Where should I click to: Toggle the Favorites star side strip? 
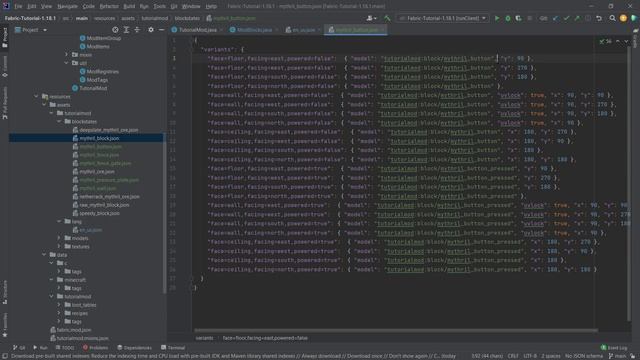point(5,325)
